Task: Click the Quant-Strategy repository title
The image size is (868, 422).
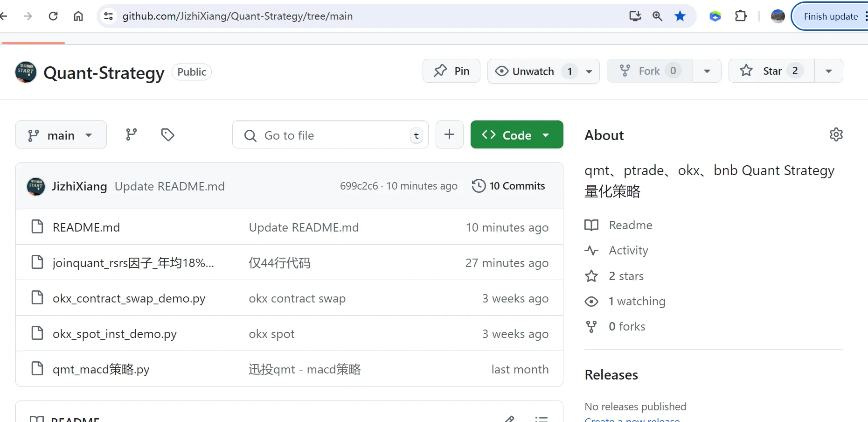Action: tap(104, 73)
